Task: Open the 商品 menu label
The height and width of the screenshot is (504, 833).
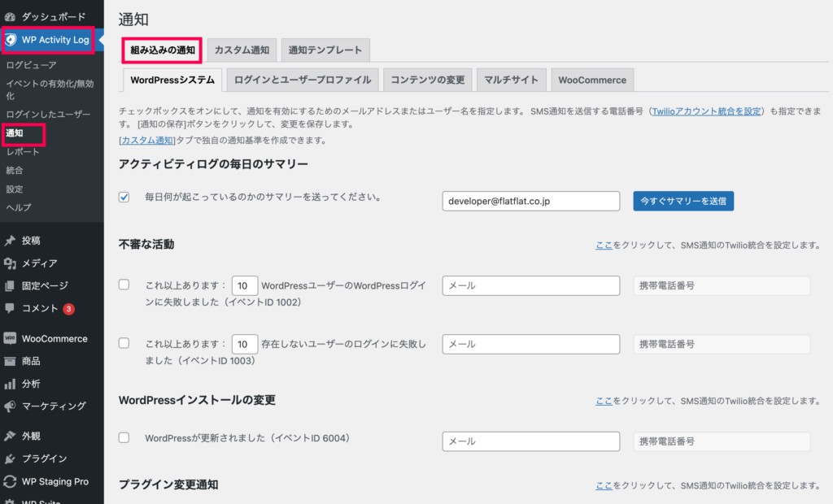Action: [31, 361]
